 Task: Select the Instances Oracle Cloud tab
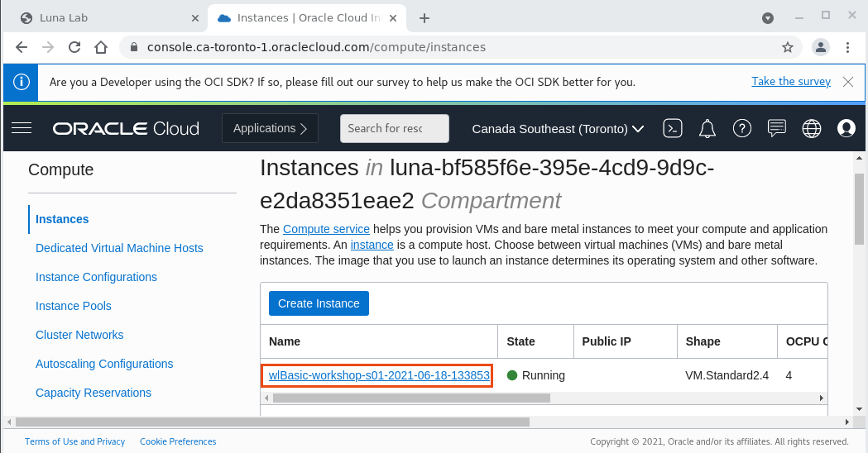[x=307, y=18]
